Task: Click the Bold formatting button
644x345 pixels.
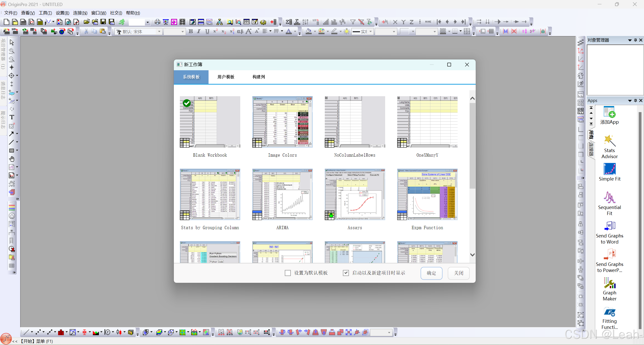Action: 191,31
